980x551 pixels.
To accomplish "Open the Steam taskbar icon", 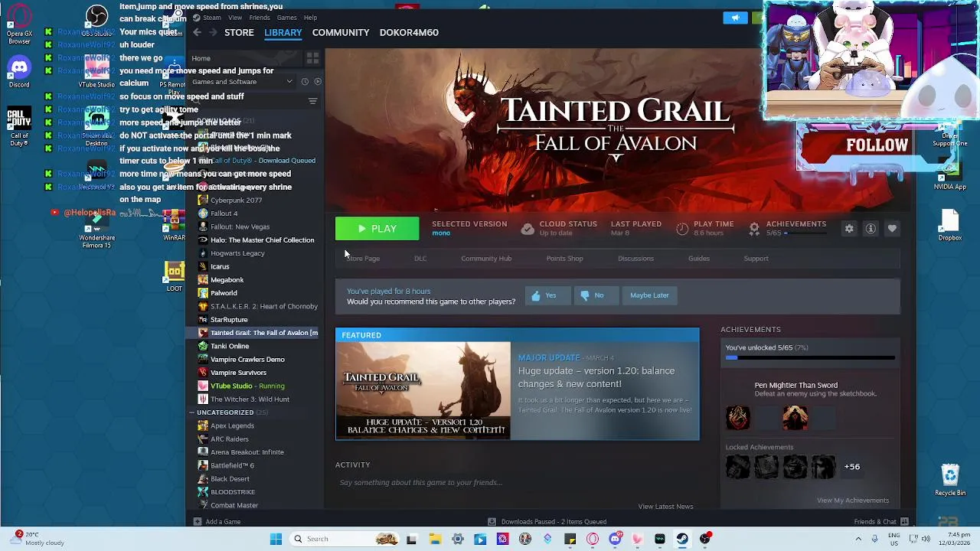I will [x=682, y=539].
